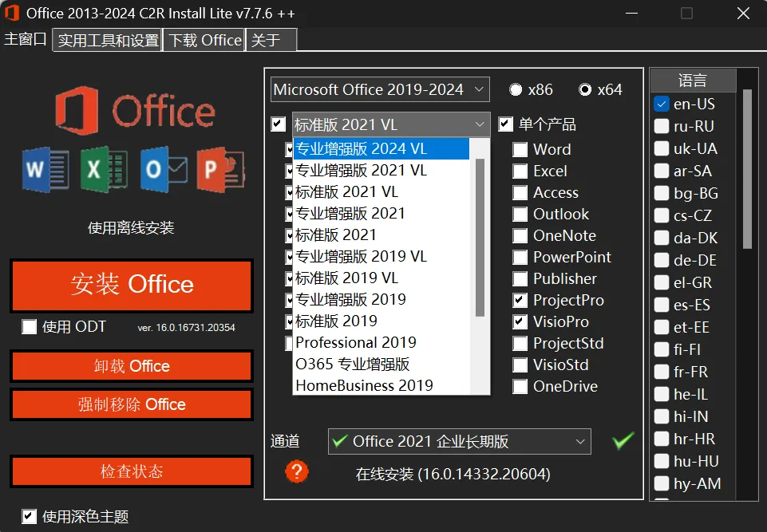
Task: Toggle the 使用 ODT checkbox
Action: point(30,327)
